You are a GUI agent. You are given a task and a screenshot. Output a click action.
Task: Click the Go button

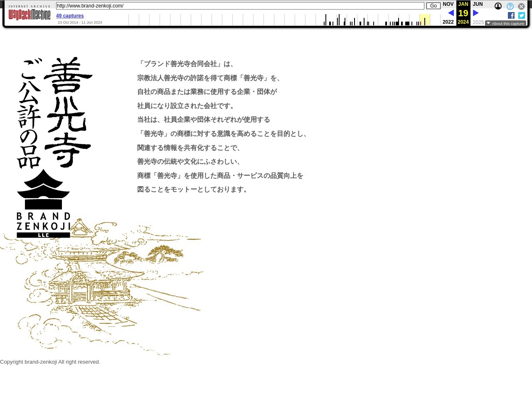point(433,6)
